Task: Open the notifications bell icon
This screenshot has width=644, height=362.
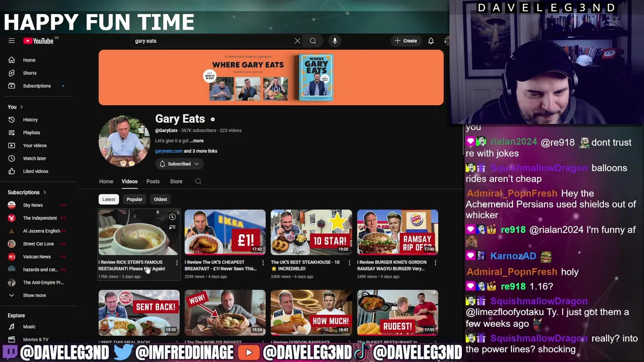Action: point(431,41)
